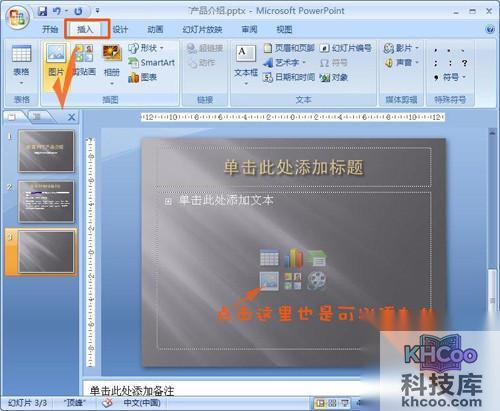Switch to Normal view in status bar
The width and height of the screenshot is (500, 411).
click(x=320, y=404)
